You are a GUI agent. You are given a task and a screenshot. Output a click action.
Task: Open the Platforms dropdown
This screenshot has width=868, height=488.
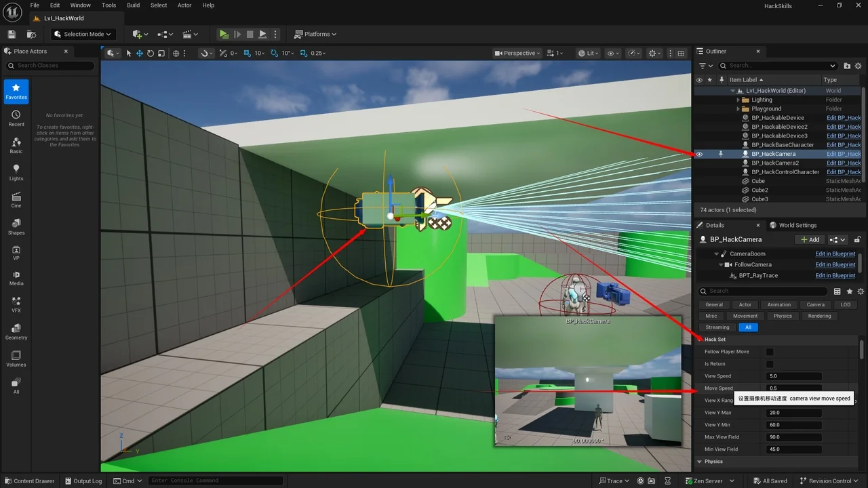pyautogui.click(x=316, y=34)
